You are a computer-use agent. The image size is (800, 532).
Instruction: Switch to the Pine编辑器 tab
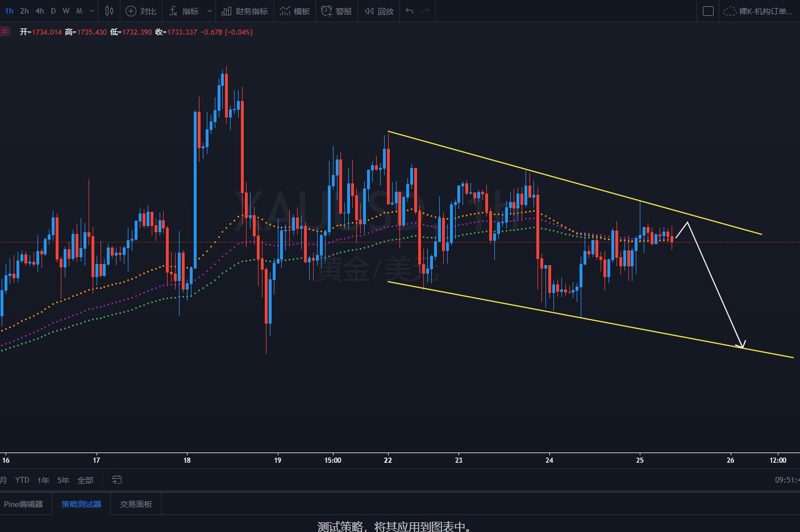pyautogui.click(x=23, y=504)
